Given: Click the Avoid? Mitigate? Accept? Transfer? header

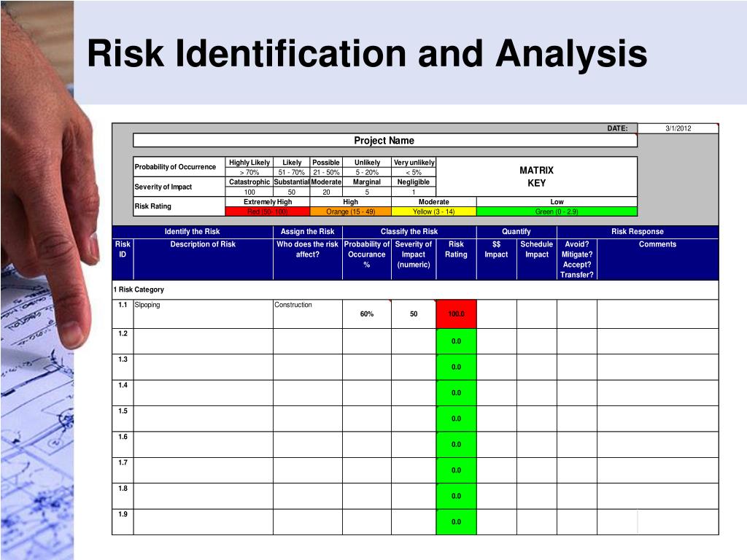Looking at the screenshot, I should [x=577, y=259].
